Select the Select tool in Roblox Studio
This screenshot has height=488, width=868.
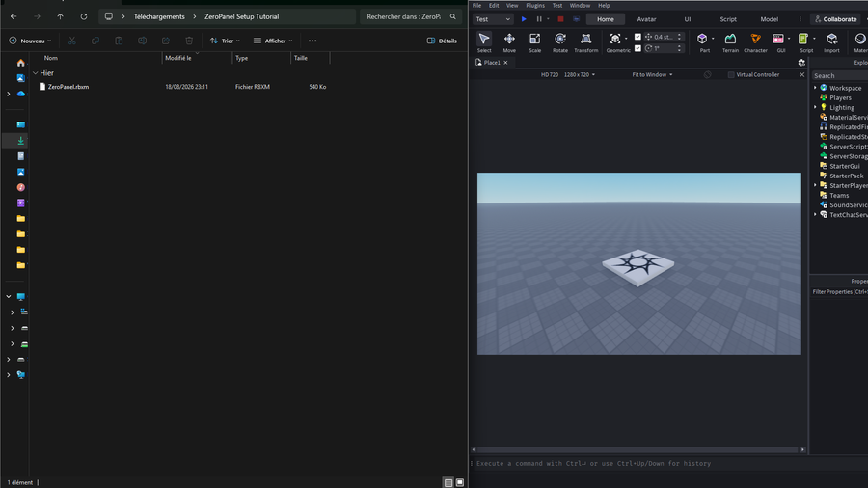[x=484, y=42]
